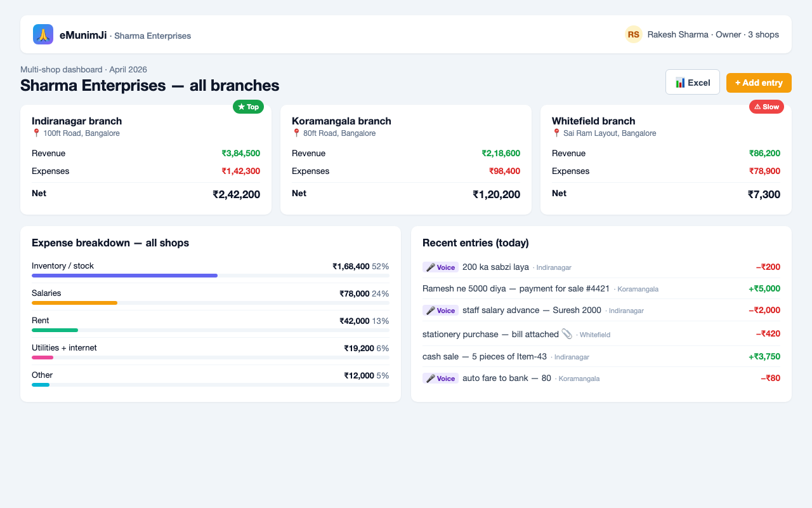Open the paperclip attachment on stationery purchase
Viewport: 812px width, 508px height.
pyautogui.click(x=567, y=334)
